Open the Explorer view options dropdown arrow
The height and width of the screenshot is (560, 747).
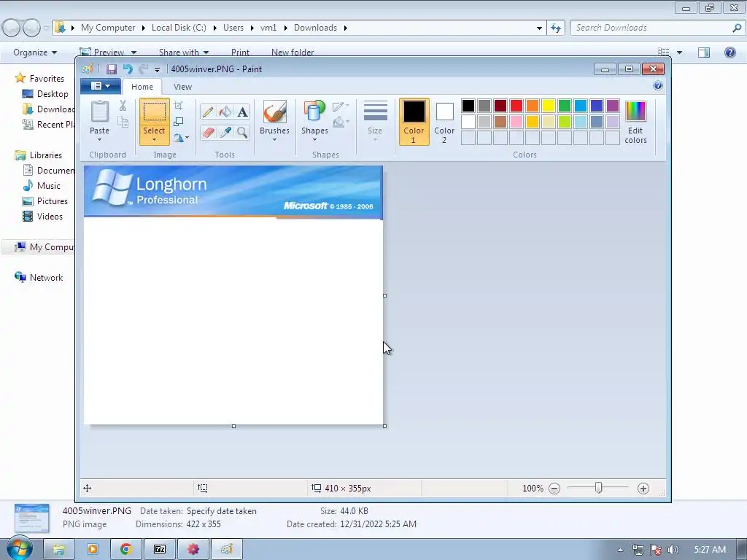679,52
